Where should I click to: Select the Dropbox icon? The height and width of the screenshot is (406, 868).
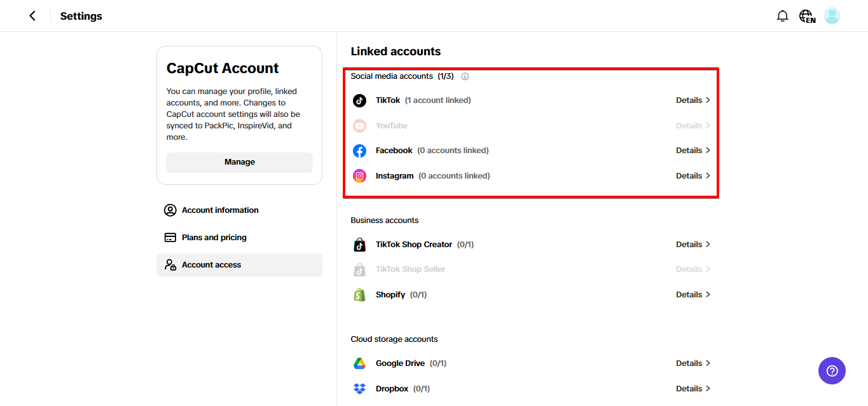pos(359,388)
